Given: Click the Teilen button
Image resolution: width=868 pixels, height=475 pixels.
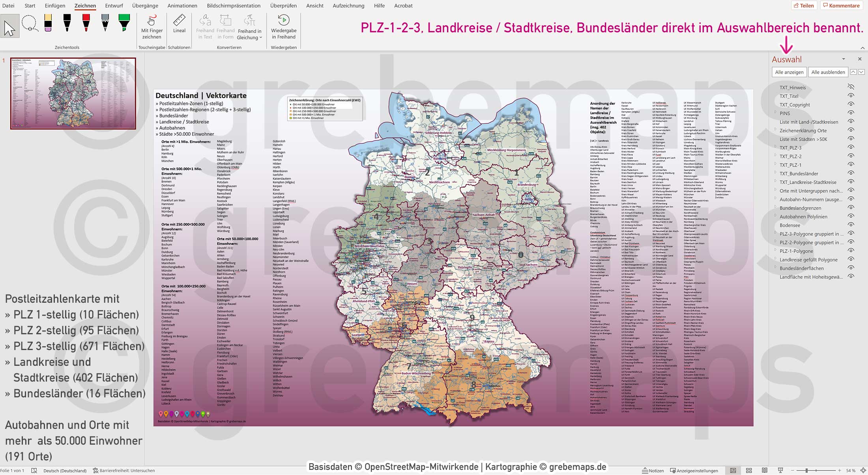Looking at the screenshot, I should pos(804,5).
